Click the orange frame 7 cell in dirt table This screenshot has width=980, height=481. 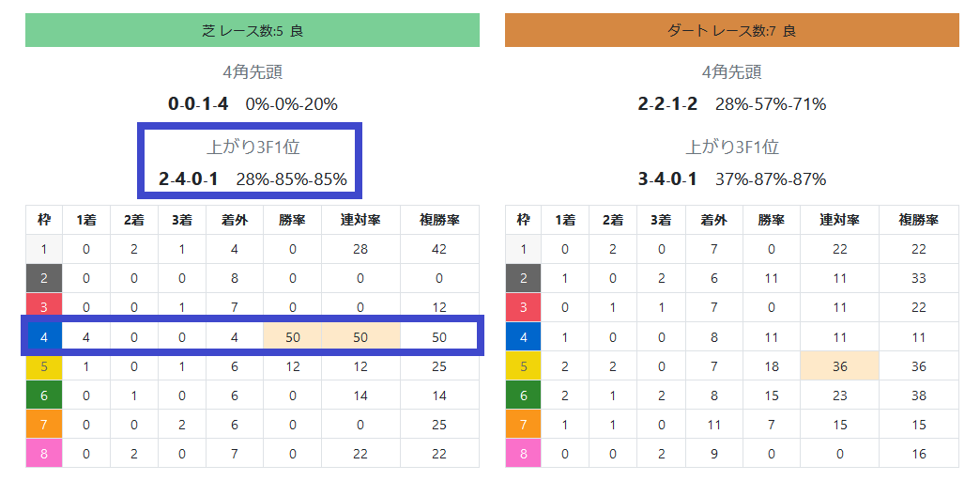[524, 424]
